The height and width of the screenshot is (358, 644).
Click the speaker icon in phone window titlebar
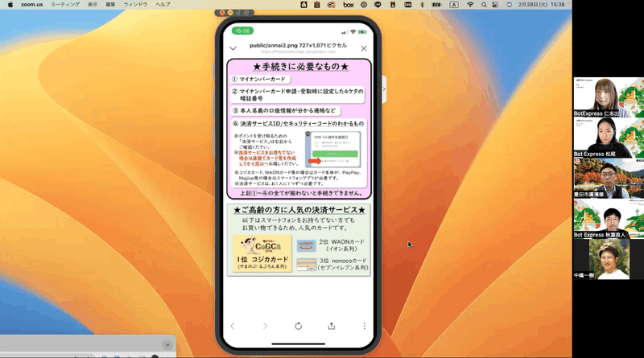[x=238, y=13]
